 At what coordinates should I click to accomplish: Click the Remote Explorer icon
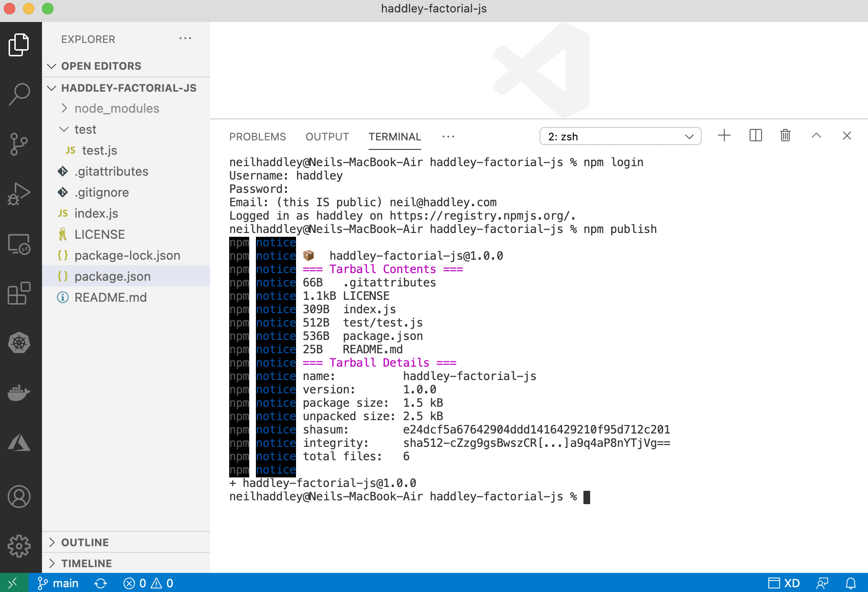(19, 244)
